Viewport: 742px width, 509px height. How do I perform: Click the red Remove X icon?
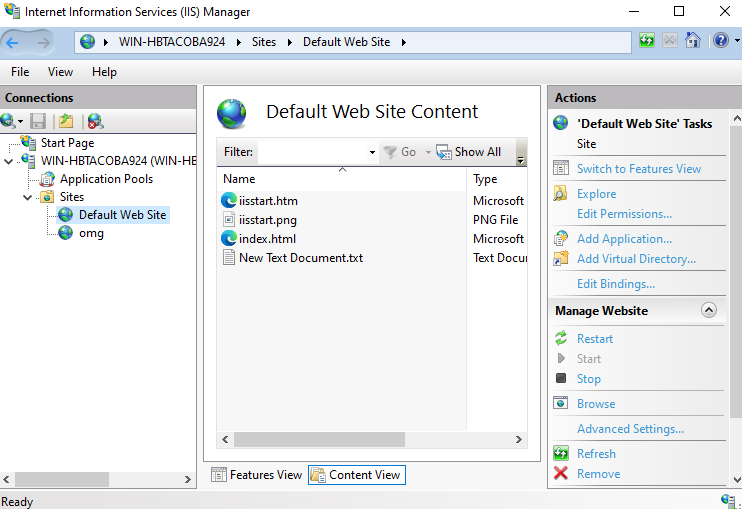[561, 473]
